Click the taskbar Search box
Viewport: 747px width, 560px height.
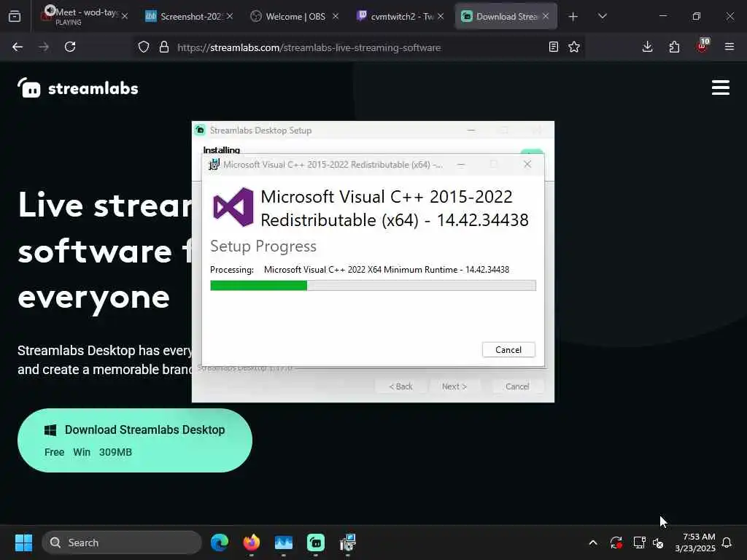pyautogui.click(x=122, y=542)
